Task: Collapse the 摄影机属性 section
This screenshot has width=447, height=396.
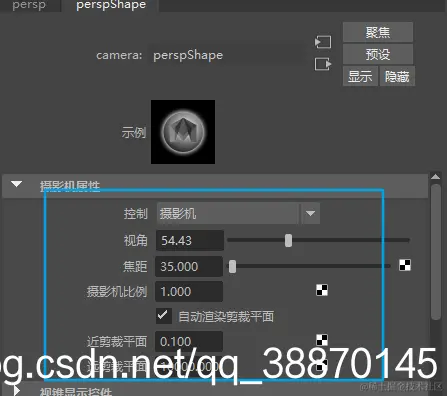Action: (x=16, y=184)
